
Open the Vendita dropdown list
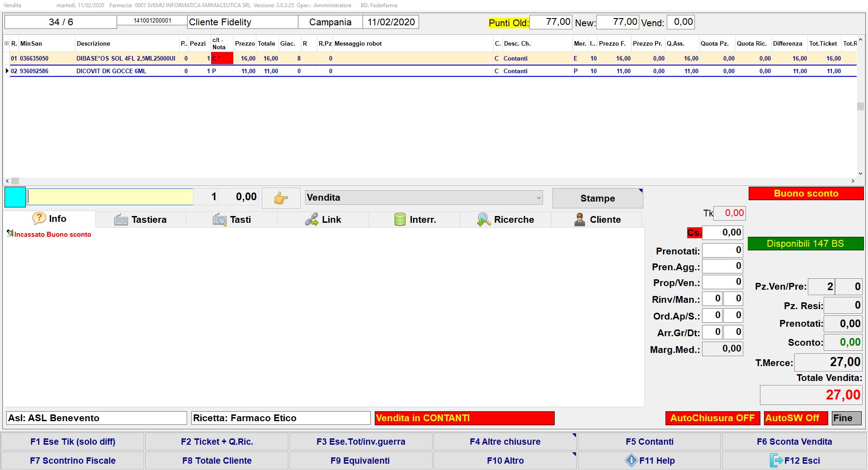[538, 197]
